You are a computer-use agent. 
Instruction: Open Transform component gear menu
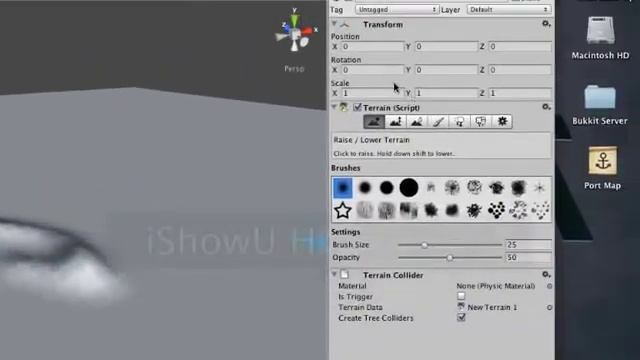[546, 24]
